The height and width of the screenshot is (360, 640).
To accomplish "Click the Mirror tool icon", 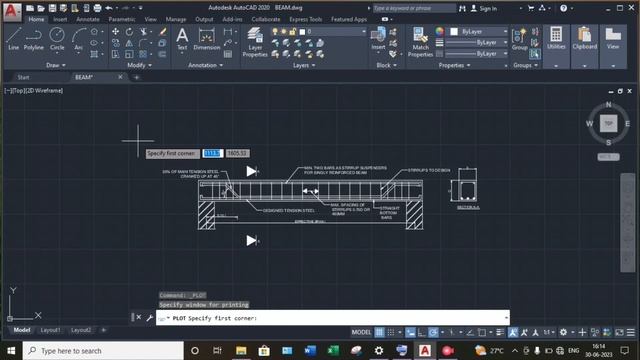I will (x=129, y=43).
